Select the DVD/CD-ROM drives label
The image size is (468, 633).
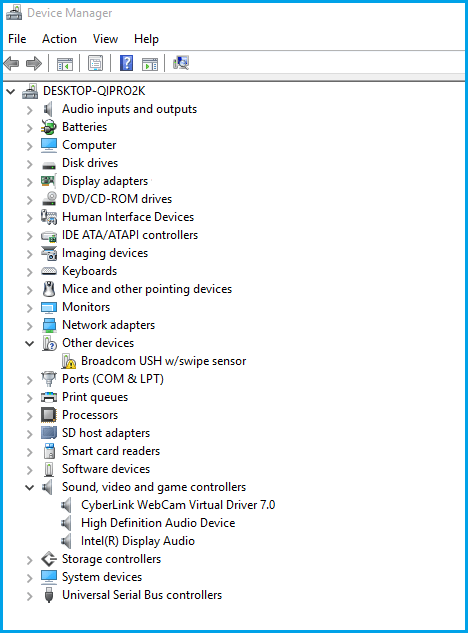(117, 199)
